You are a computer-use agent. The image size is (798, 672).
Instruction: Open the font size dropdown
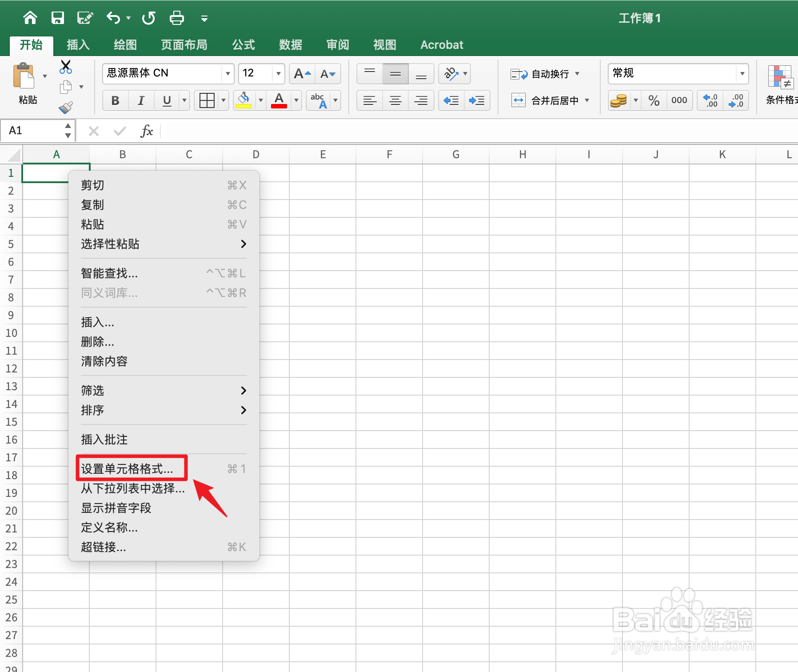coord(278,73)
